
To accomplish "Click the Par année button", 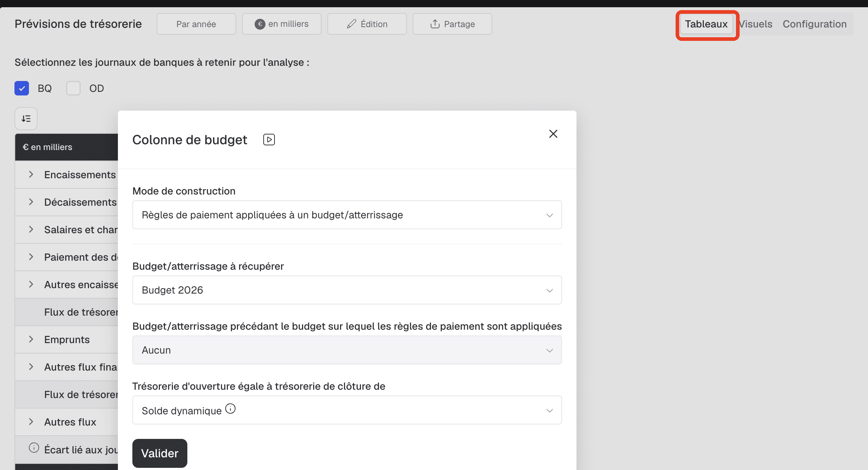I will [196, 24].
